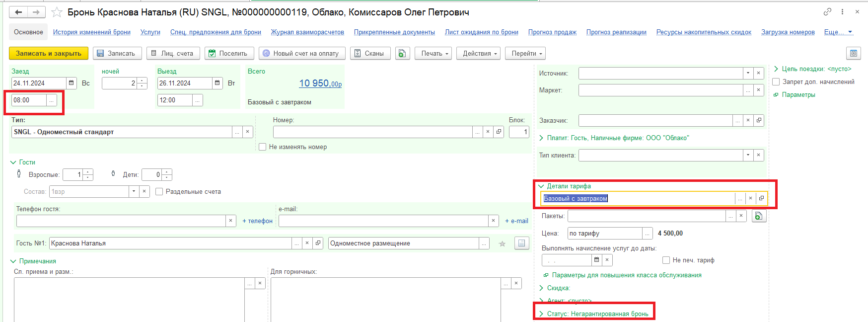Click green document icon beside Пакеты
The image size is (868, 322).
[x=759, y=216]
